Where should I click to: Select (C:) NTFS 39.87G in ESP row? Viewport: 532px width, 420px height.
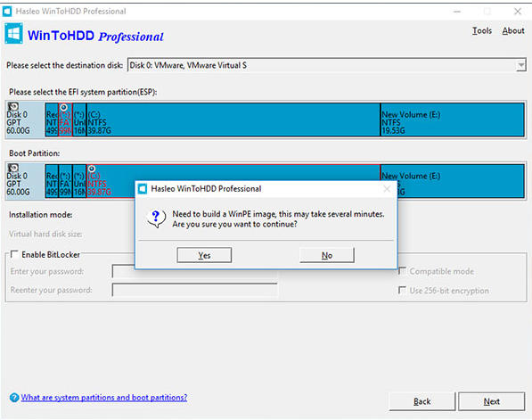(x=233, y=119)
